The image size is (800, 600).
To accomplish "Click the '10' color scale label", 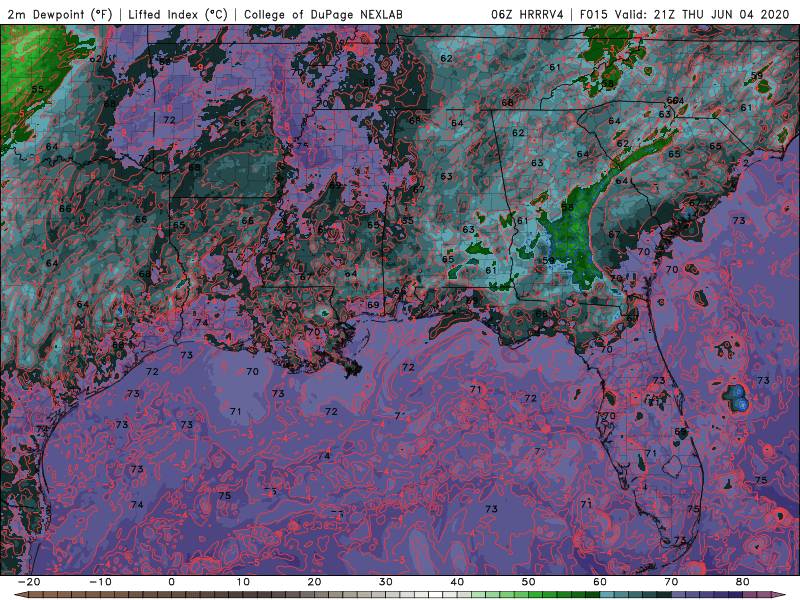I will [x=243, y=582].
